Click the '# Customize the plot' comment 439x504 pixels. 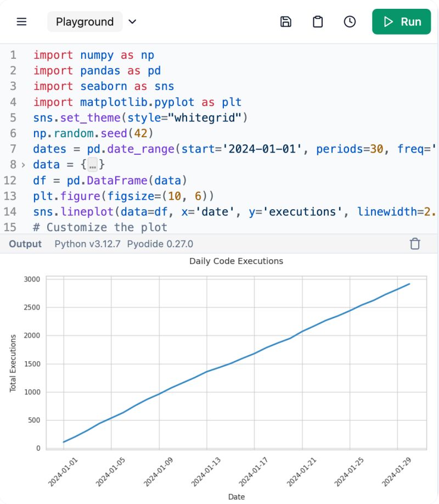coord(100,228)
